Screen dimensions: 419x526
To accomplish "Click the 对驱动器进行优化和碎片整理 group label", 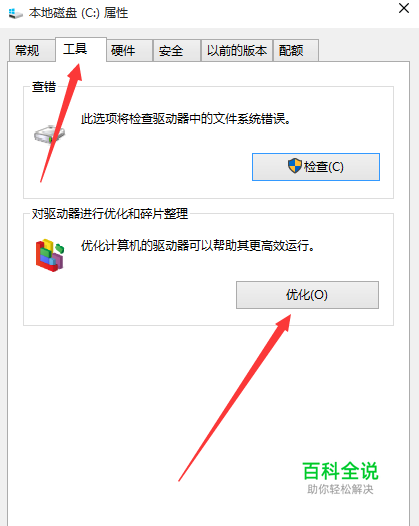I will point(110,214).
